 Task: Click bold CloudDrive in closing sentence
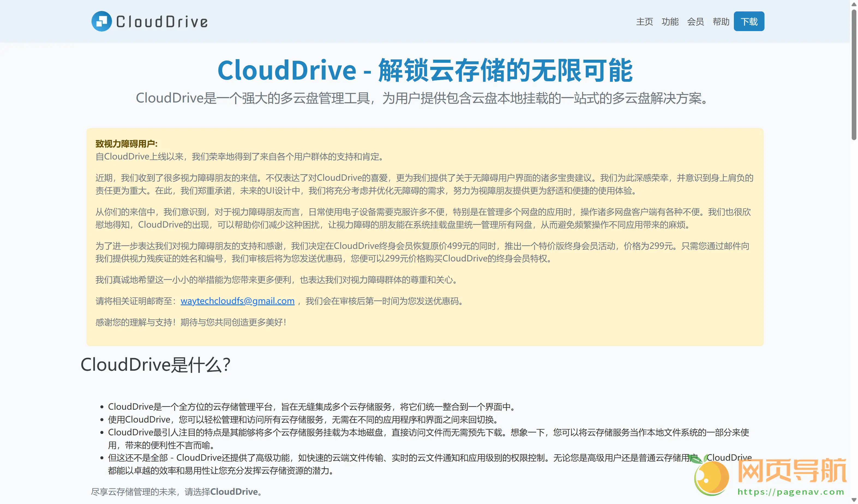(x=234, y=491)
